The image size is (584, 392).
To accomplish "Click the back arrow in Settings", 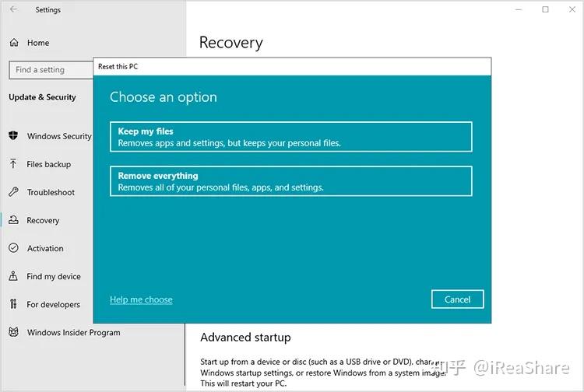I will [14, 9].
